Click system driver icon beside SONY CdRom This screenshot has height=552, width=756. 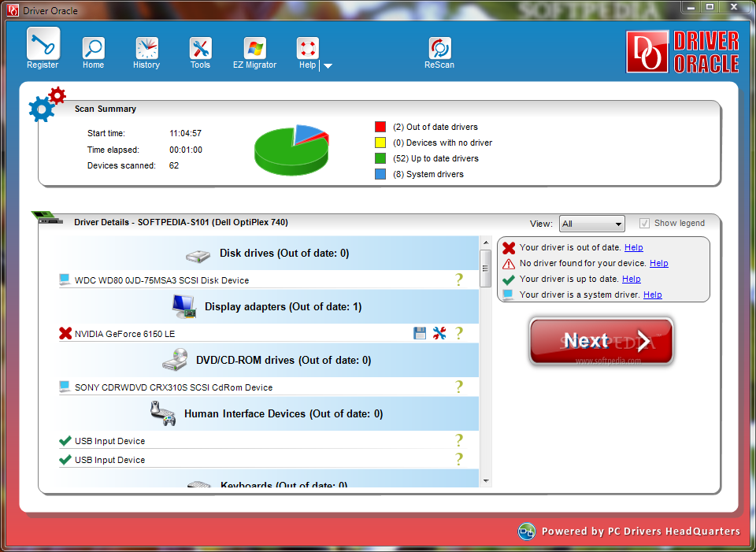click(65, 387)
